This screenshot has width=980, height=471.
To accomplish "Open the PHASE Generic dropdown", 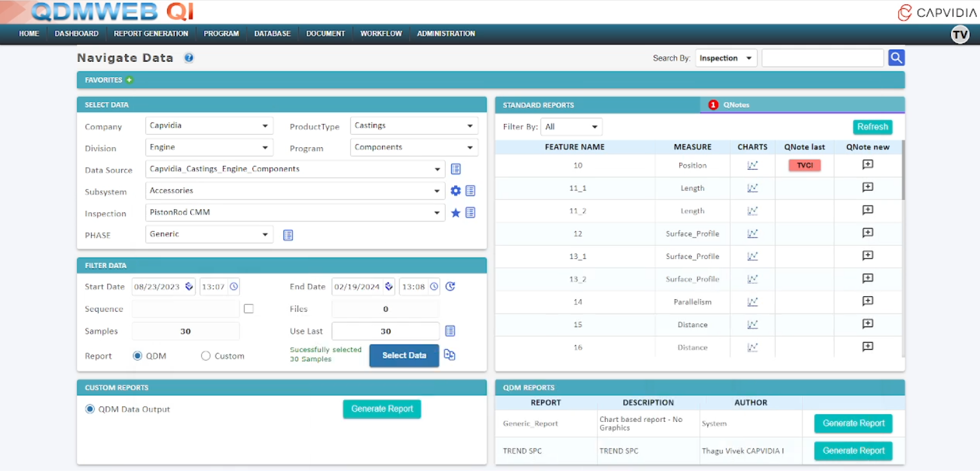I will point(209,234).
